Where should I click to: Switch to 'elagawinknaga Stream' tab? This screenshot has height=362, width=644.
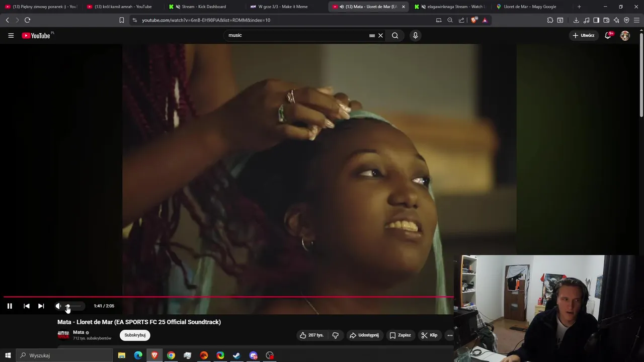click(449, 7)
